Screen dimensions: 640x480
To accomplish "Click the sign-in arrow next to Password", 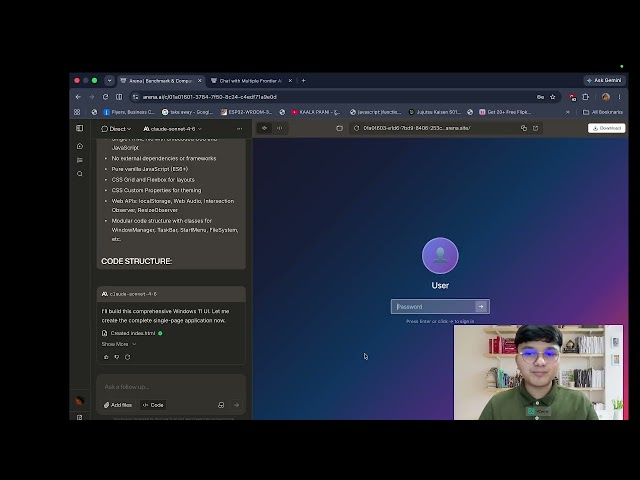I will pos(481,307).
